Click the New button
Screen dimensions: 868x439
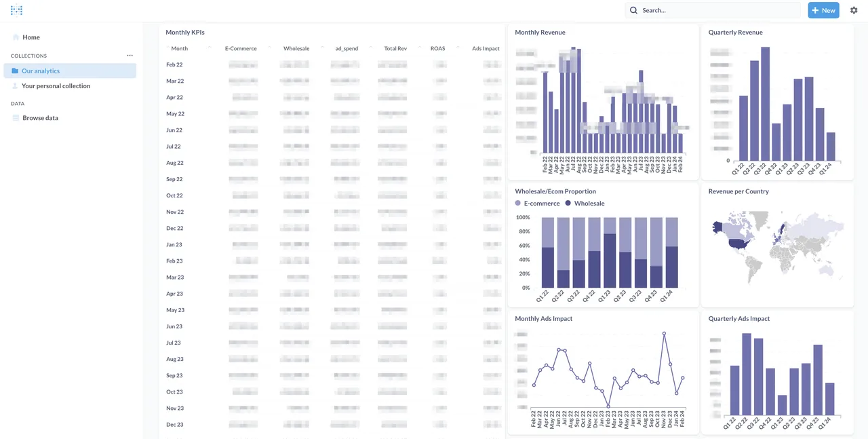[x=823, y=10]
